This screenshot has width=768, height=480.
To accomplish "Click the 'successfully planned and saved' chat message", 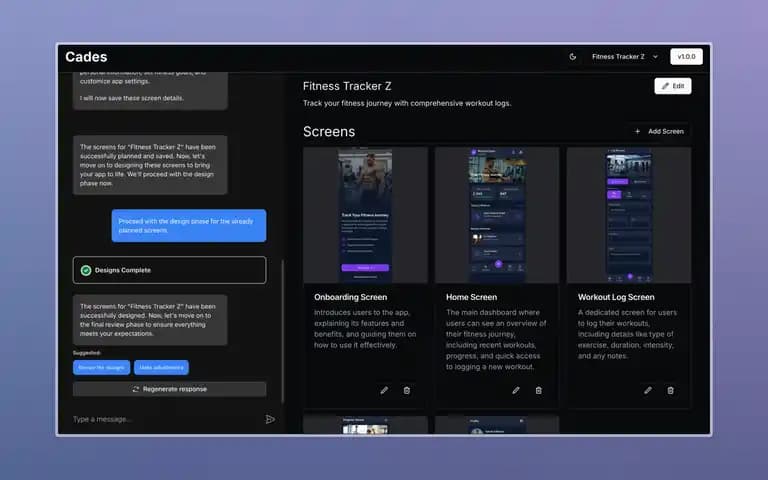I will [x=150, y=165].
